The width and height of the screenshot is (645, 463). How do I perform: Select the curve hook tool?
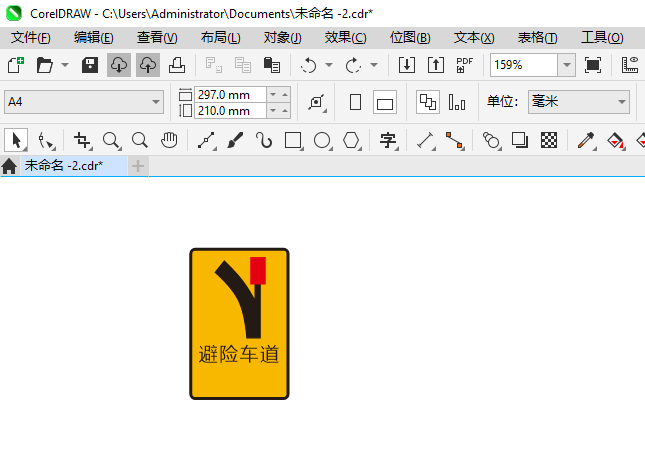(264, 141)
